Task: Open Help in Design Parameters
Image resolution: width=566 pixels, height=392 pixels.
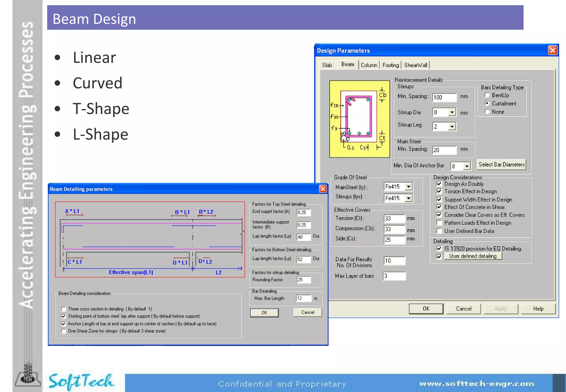Action: point(538,309)
